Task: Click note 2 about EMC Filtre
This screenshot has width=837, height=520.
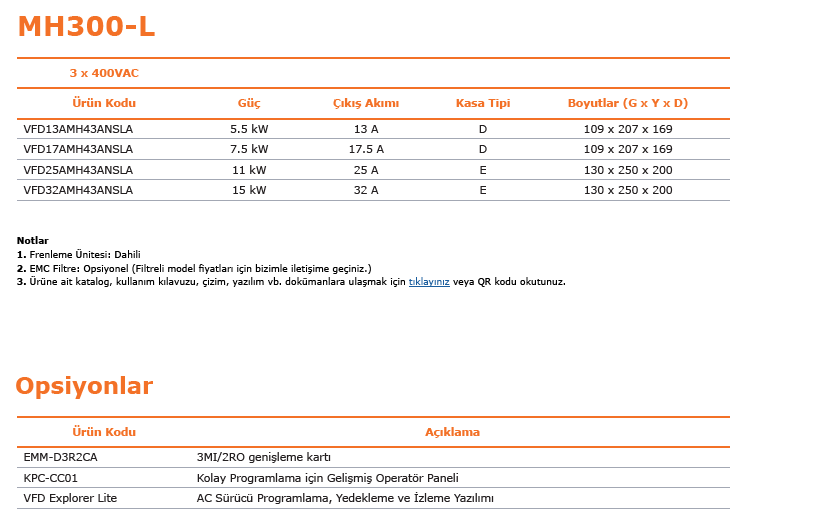Action: point(194,269)
